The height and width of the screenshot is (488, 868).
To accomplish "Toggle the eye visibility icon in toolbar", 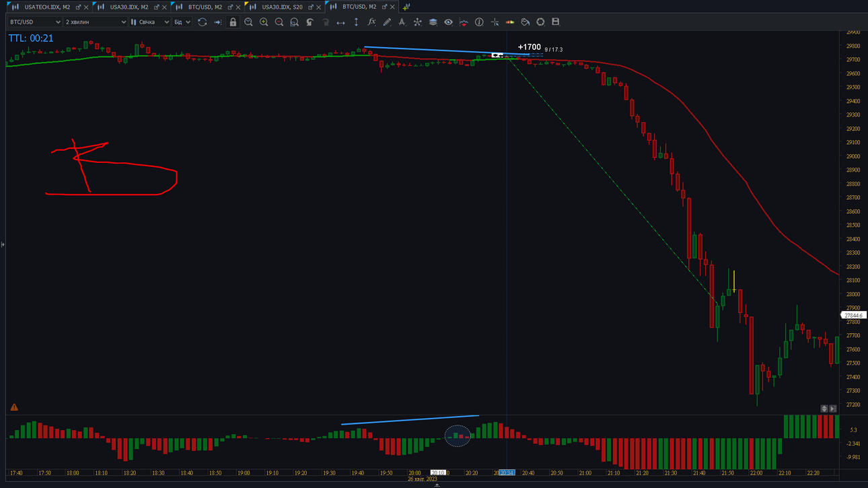I will tap(448, 22).
